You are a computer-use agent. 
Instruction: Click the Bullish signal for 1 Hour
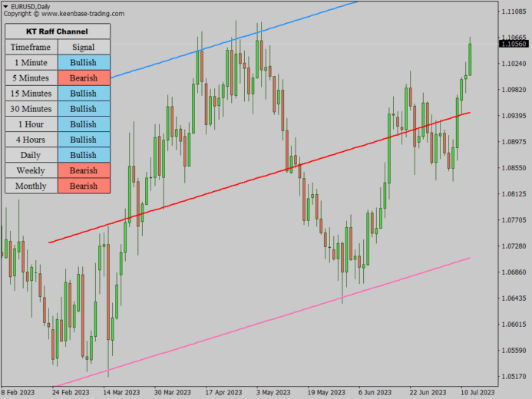click(x=84, y=124)
